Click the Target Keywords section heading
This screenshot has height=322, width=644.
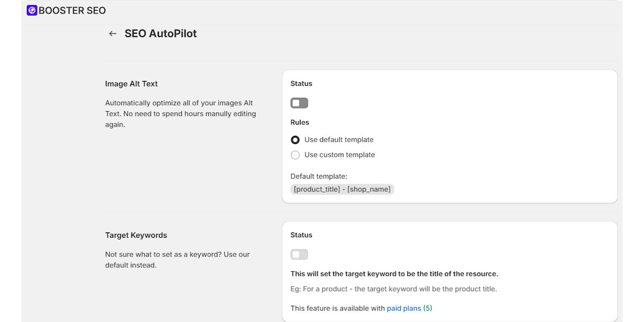(x=136, y=235)
